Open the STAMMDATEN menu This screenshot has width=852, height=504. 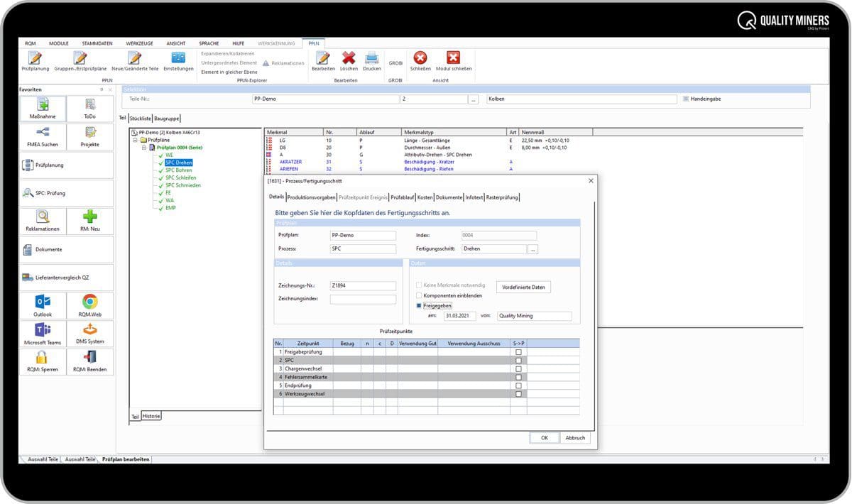97,43
